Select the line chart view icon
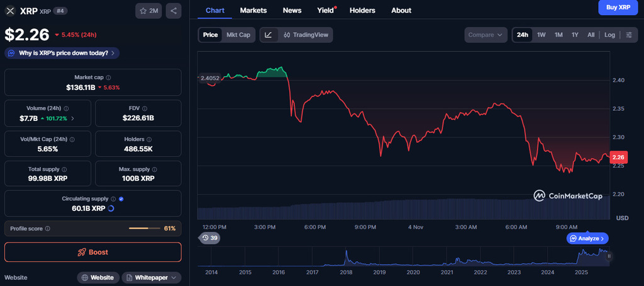 268,35
